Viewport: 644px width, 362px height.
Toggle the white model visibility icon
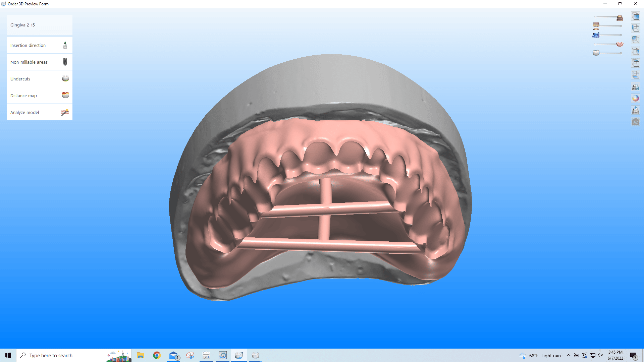[596, 53]
